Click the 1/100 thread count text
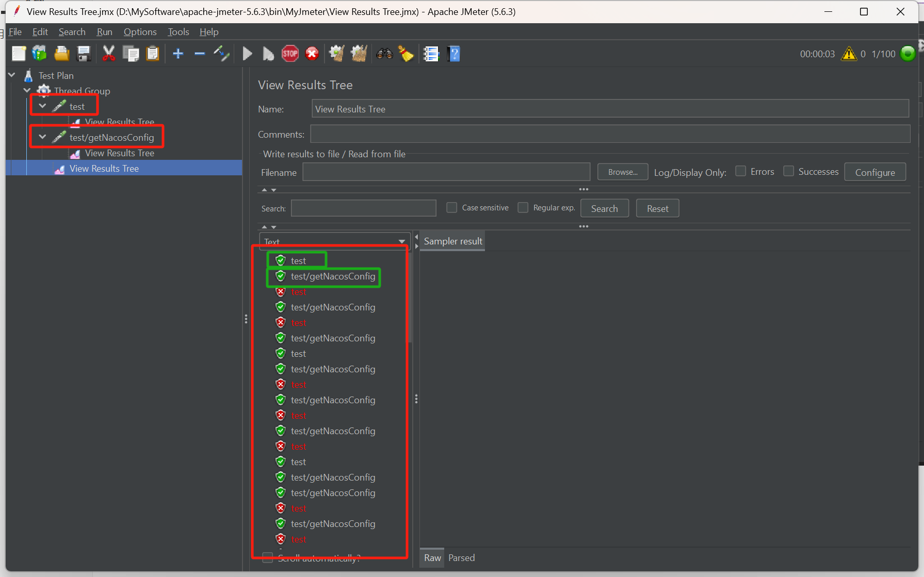This screenshot has height=577, width=924. (x=883, y=54)
